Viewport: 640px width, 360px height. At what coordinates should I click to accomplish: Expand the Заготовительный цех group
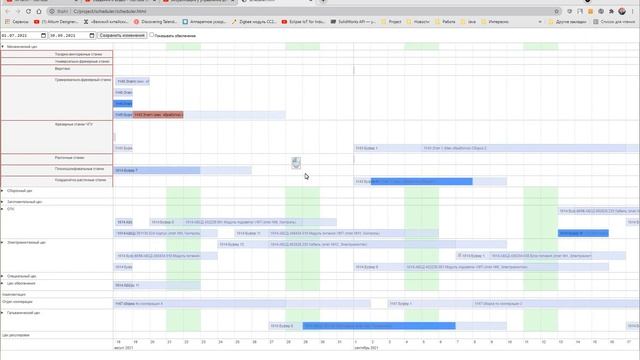pos(2,202)
